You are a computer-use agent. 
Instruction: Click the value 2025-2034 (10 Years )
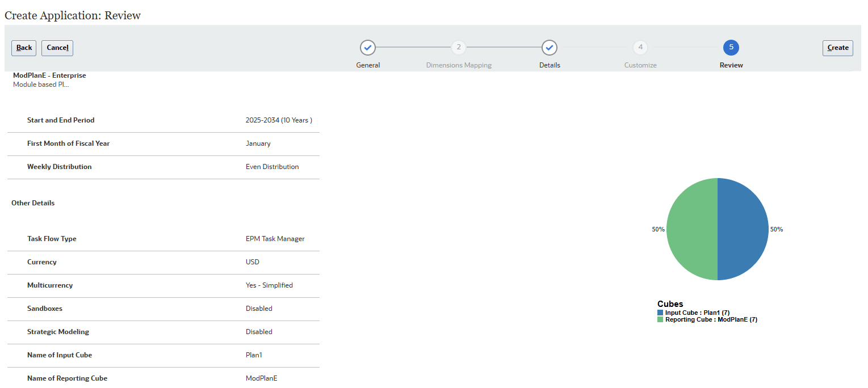279,120
